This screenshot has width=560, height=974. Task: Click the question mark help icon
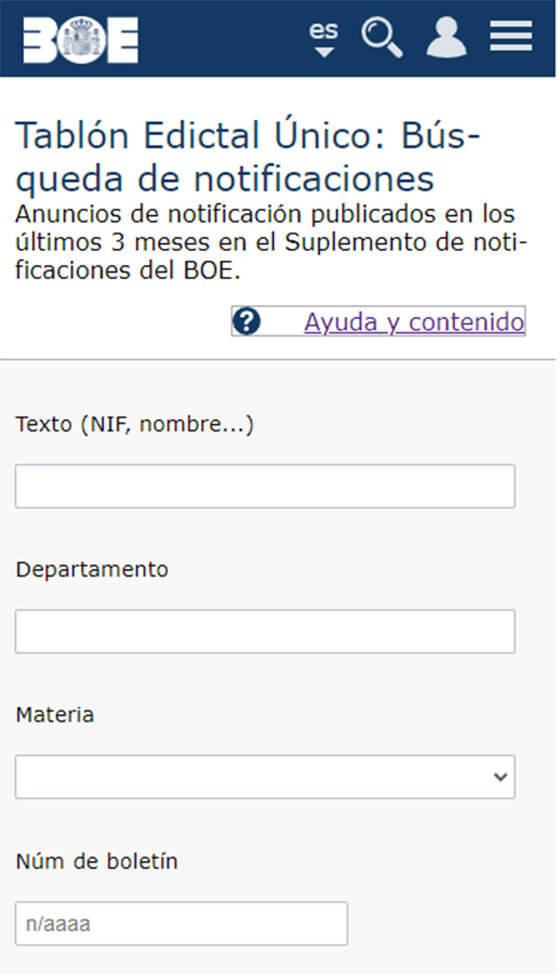point(246,321)
